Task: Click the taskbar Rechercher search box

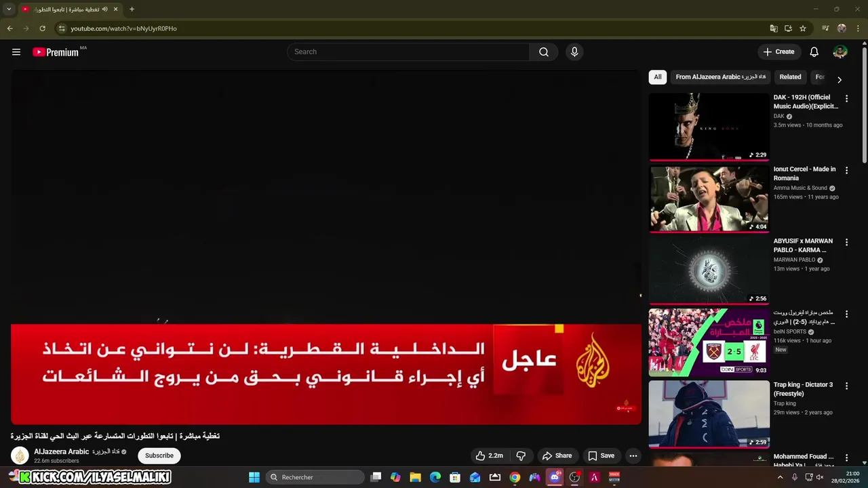Action: 316,477
